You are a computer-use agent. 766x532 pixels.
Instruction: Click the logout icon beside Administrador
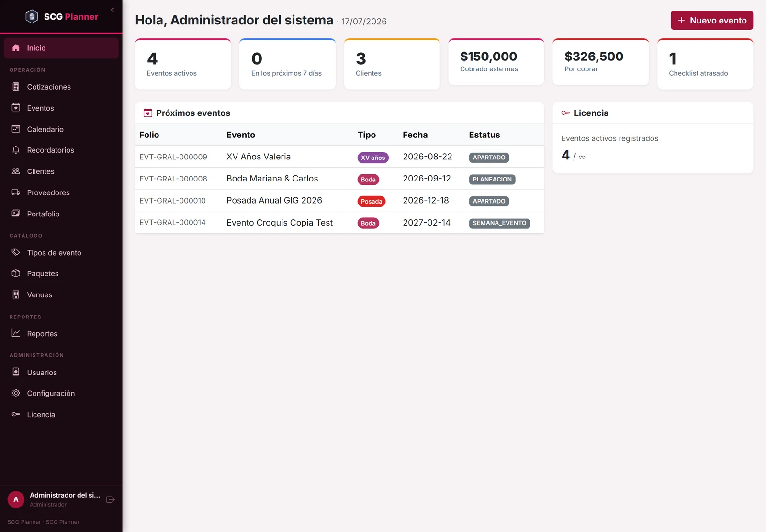pyautogui.click(x=111, y=499)
